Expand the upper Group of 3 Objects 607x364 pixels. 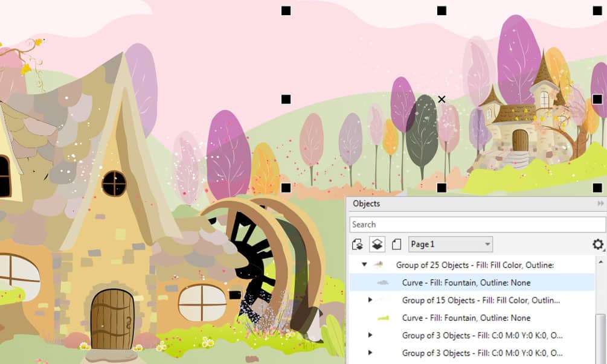370,335
